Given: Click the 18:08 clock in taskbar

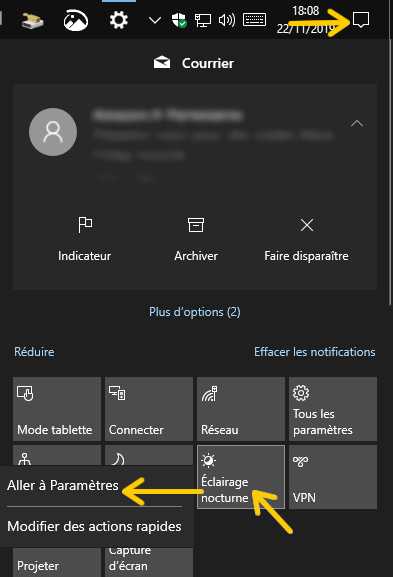Looking at the screenshot, I should pyautogui.click(x=305, y=11).
